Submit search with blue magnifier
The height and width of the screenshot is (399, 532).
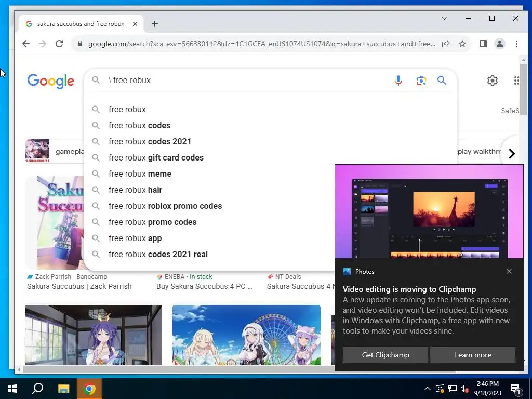tap(442, 81)
